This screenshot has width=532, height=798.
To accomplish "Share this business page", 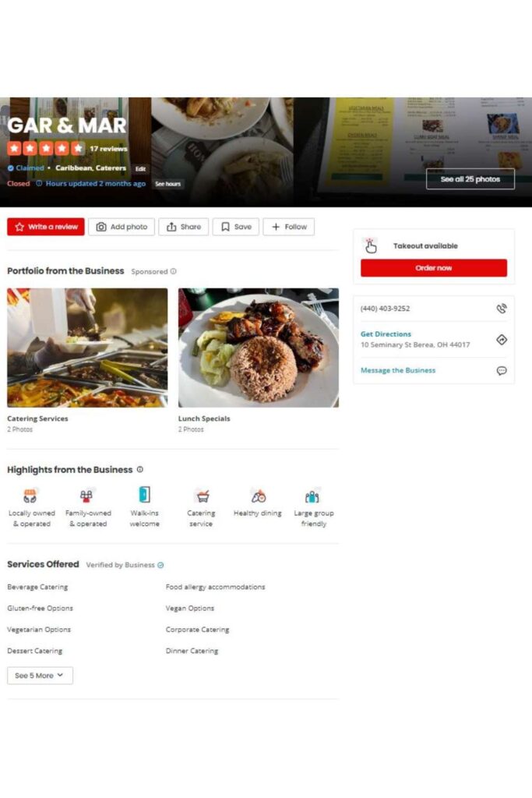I will click(x=184, y=227).
